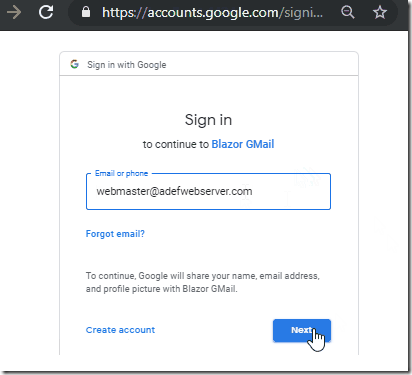Reload the page with the refresh icon
The width and height of the screenshot is (412, 375).
46,13
